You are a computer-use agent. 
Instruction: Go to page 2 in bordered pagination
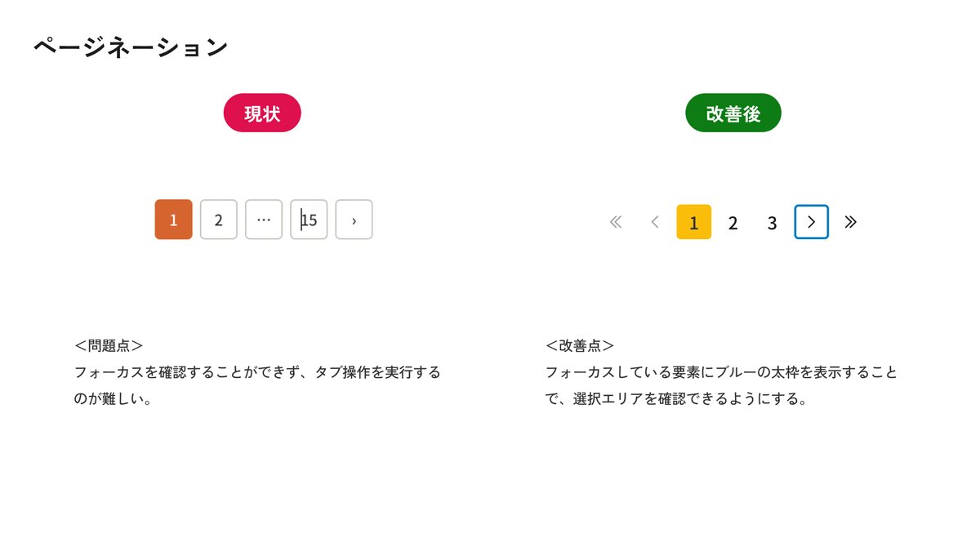pos(218,220)
